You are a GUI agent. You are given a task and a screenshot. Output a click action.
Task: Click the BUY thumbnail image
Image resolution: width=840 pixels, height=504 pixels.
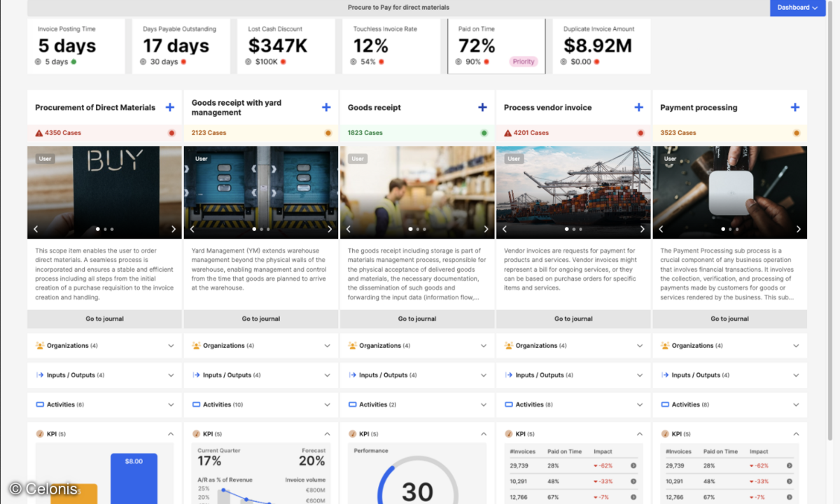point(104,192)
